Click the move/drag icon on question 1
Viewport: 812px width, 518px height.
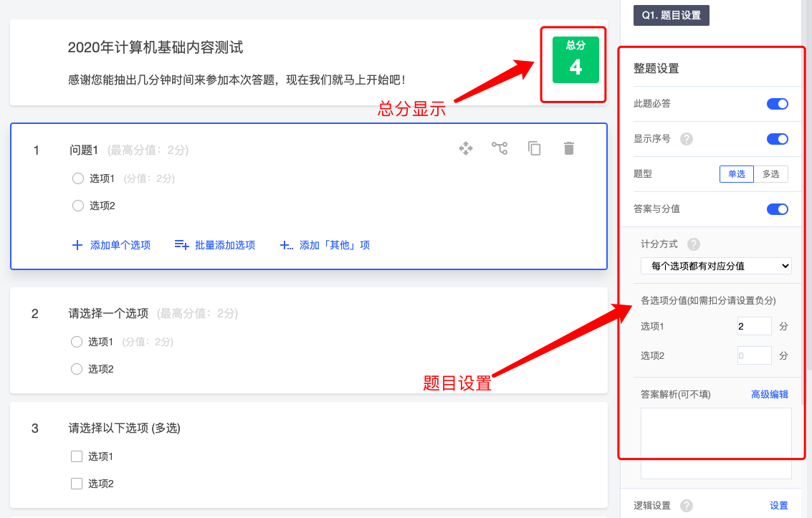[466, 148]
